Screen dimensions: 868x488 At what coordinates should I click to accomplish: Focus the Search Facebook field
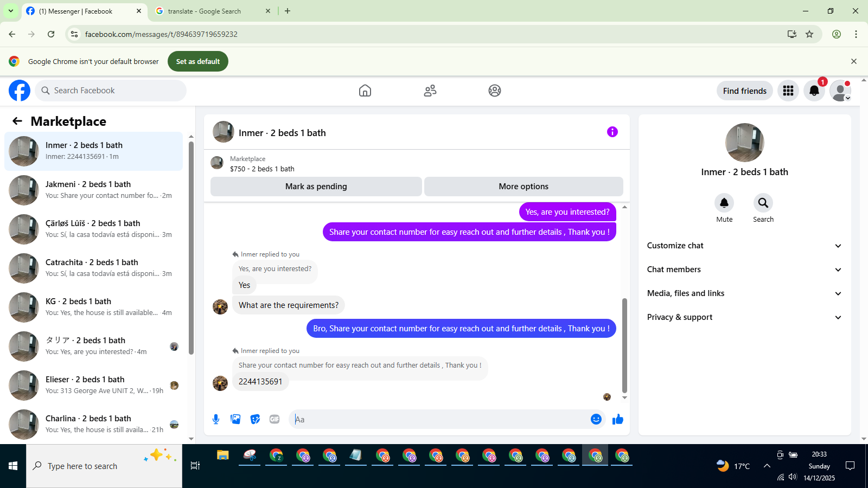[111, 91]
